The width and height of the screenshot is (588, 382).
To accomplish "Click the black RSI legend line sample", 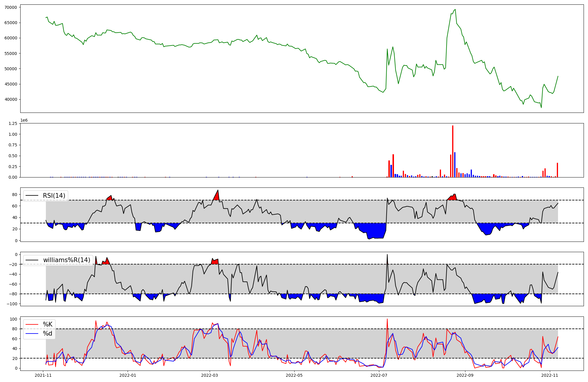I will [x=32, y=196].
